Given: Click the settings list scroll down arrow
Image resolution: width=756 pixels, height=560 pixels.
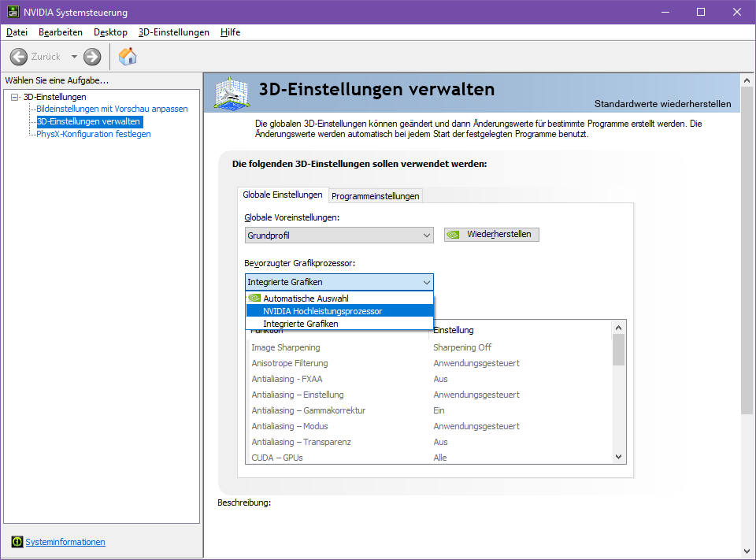Looking at the screenshot, I should tap(619, 456).
